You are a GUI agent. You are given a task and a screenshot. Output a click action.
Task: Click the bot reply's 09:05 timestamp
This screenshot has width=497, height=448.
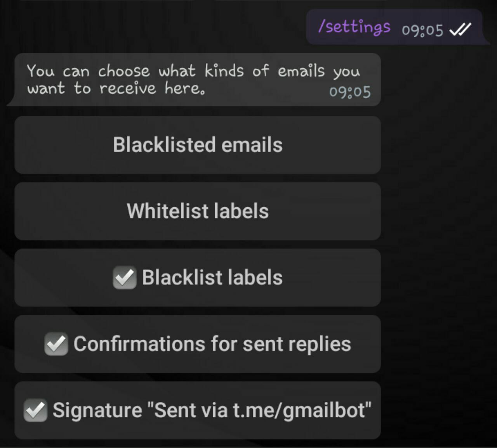(350, 92)
